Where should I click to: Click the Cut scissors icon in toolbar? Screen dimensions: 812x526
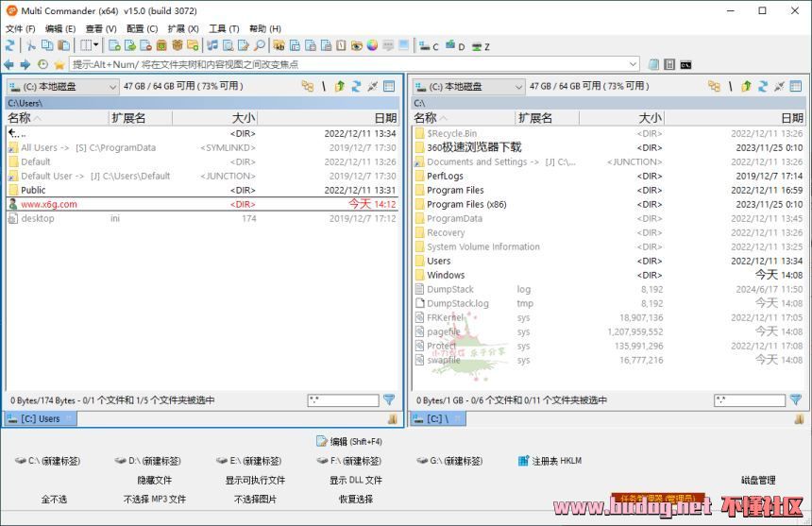coord(30,45)
